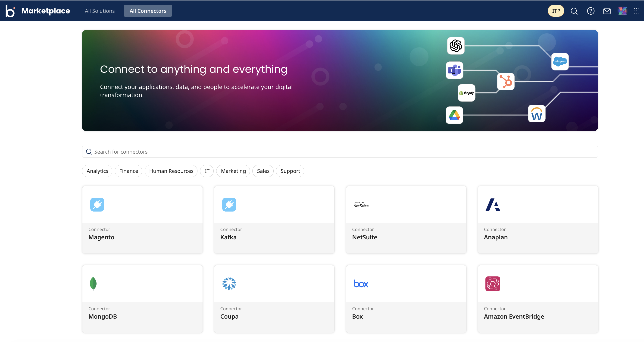Click the Amazon EventBridge icon
644x342 pixels.
493,283
